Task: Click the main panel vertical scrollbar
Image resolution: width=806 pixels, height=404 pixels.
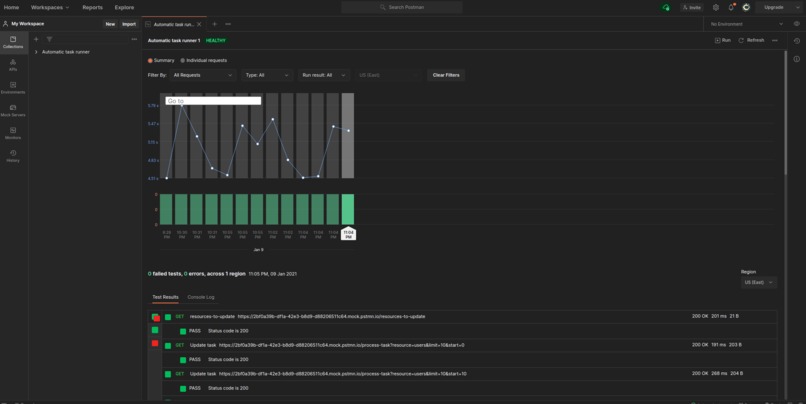Action: 785,112
